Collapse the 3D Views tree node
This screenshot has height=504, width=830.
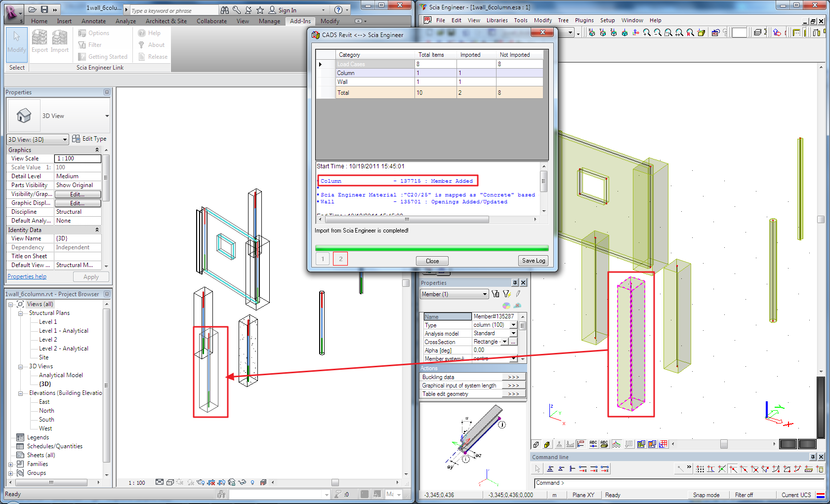[21, 367]
